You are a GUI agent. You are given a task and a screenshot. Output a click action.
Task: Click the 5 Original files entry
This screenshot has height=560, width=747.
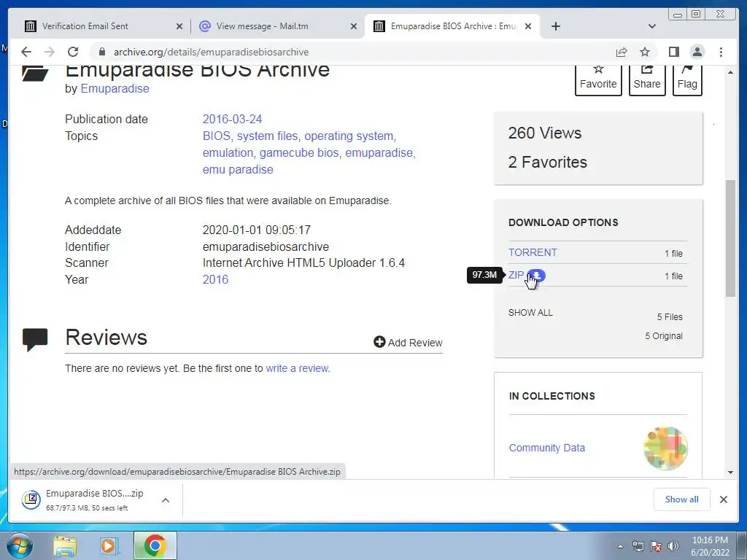664,336
